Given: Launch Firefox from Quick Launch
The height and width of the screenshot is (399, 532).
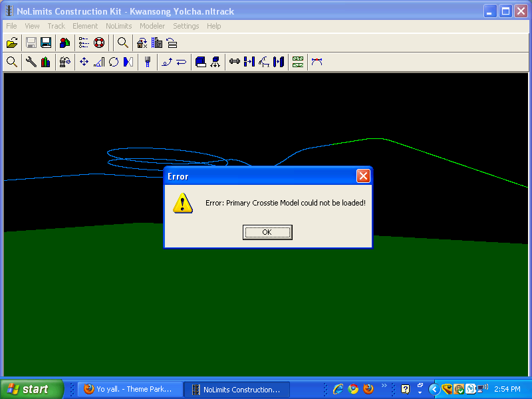Looking at the screenshot, I should tap(368, 389).
